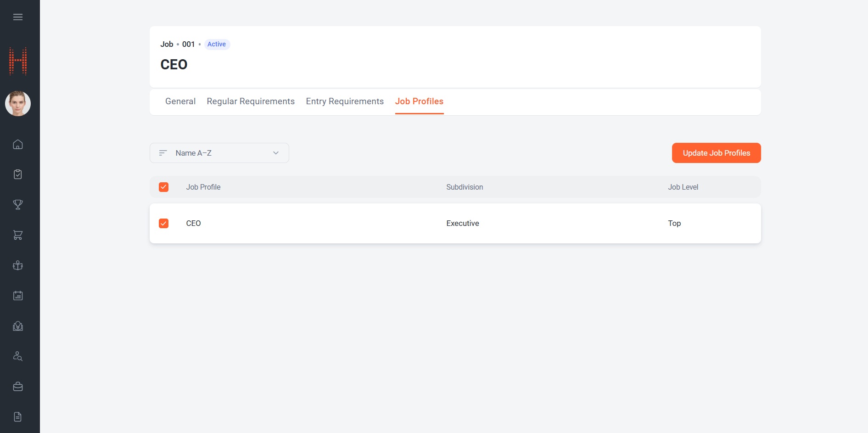The image size is (868, 433).
Task: Click the CEO name in the table row
Action: coord(193,223)
